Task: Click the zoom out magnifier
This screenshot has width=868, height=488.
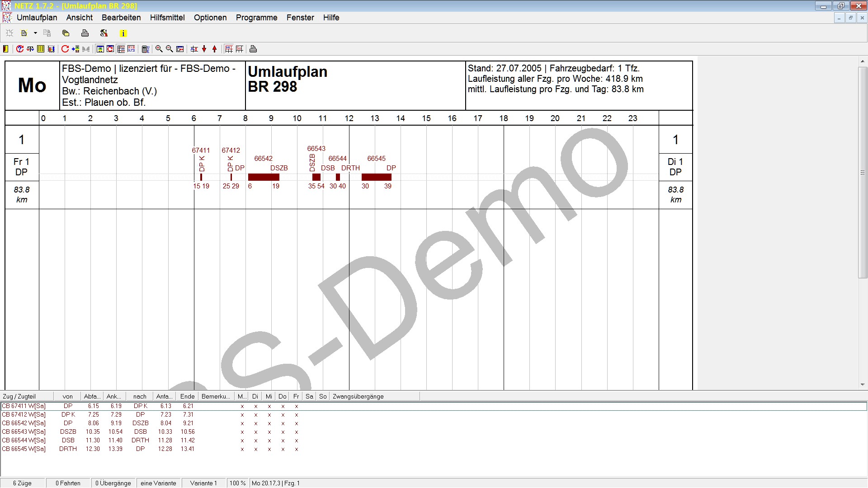Action: pyautogui.click(x=170, y=49)
